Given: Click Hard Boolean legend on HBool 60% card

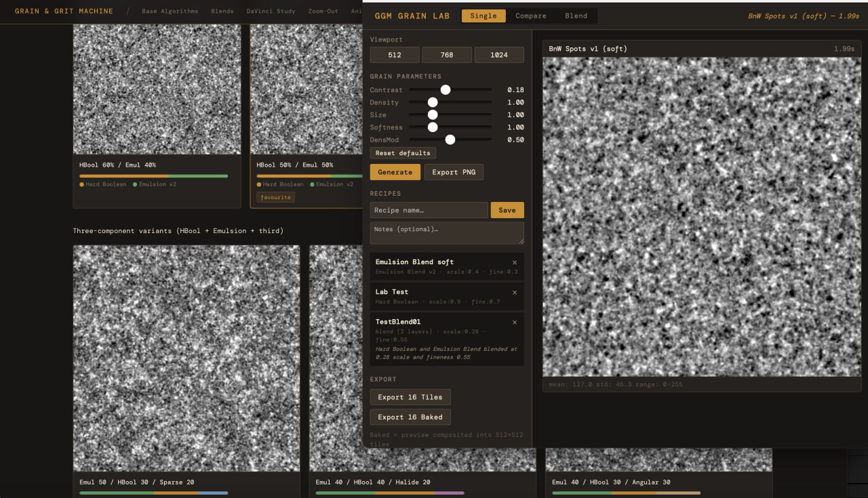Looking at the screenshot, I should pos(103,184).
